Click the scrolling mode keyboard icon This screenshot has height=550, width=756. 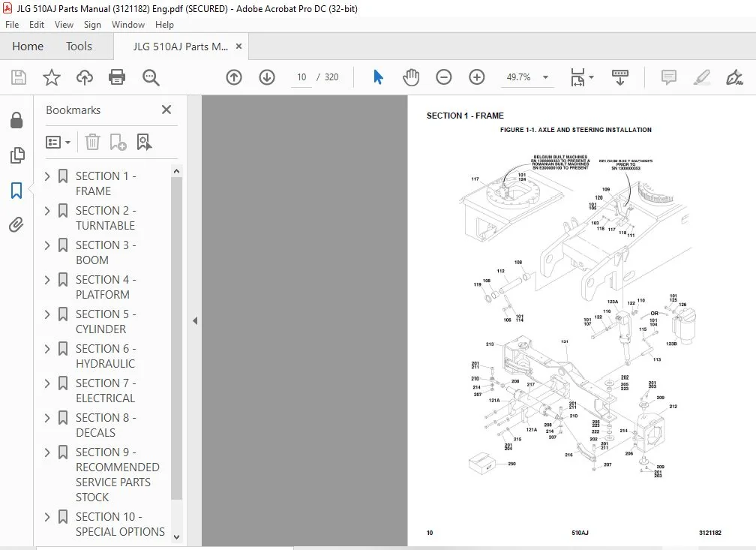coord(620,77)
